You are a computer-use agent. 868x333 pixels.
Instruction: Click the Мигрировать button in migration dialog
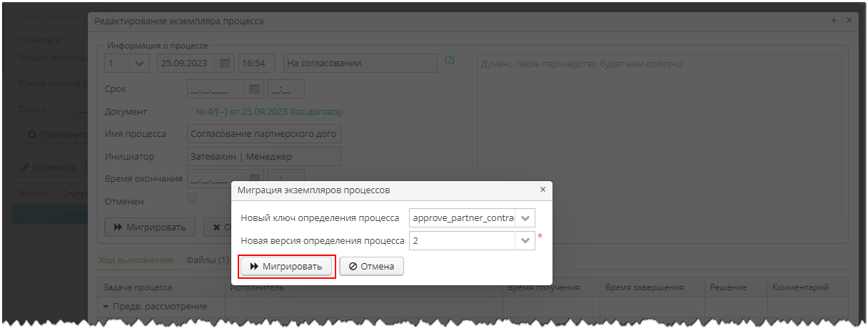(x=286, y=266)
